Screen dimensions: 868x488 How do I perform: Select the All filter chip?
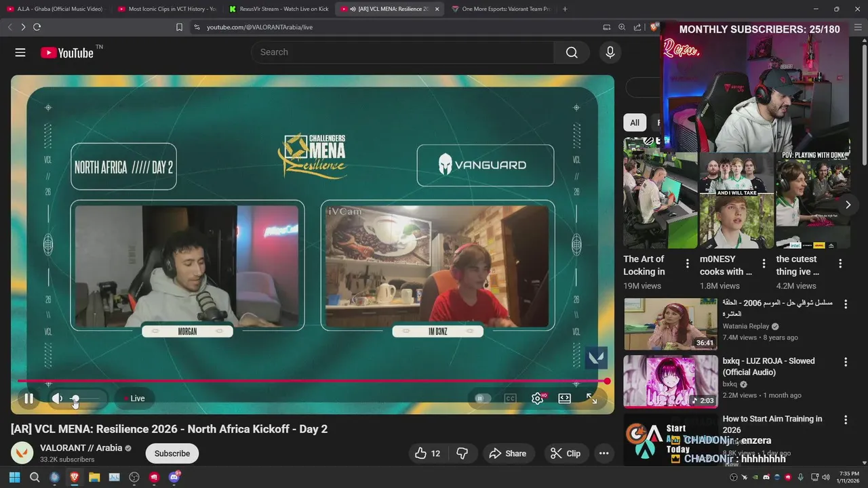tap(635, 123)
